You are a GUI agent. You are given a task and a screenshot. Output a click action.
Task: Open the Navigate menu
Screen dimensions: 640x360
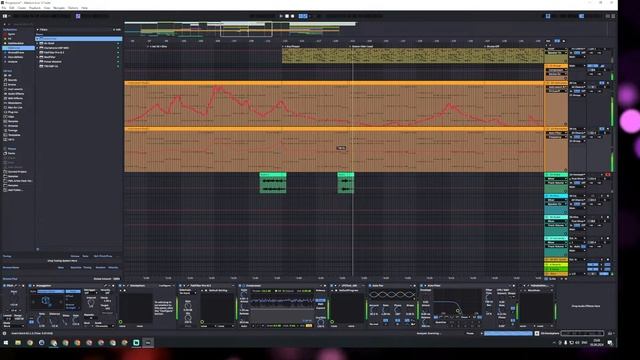click(59, 8)
